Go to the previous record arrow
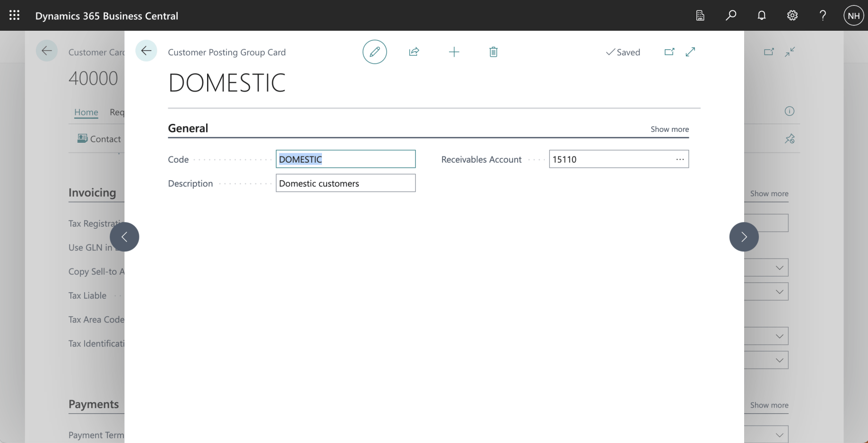The height and width of the screenshot is (443, 868). [x=124, y=237]
